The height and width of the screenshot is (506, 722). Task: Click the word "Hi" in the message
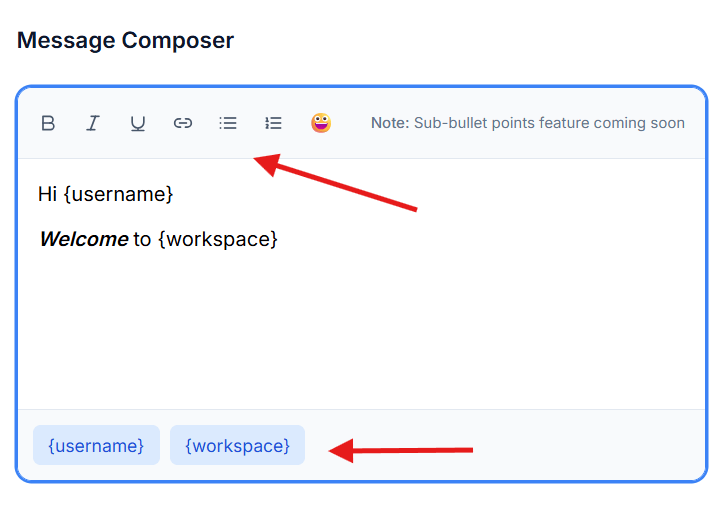[47, 194]
